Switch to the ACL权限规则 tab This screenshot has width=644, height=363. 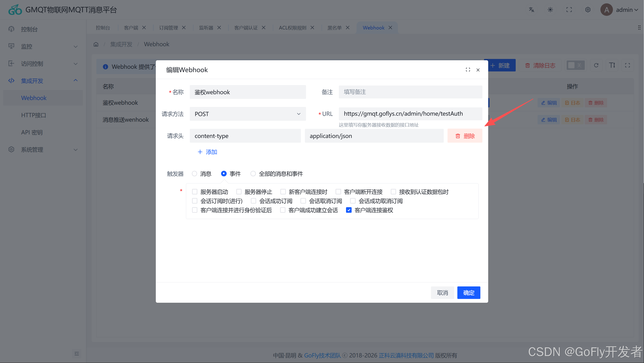[x=293, y=28]
